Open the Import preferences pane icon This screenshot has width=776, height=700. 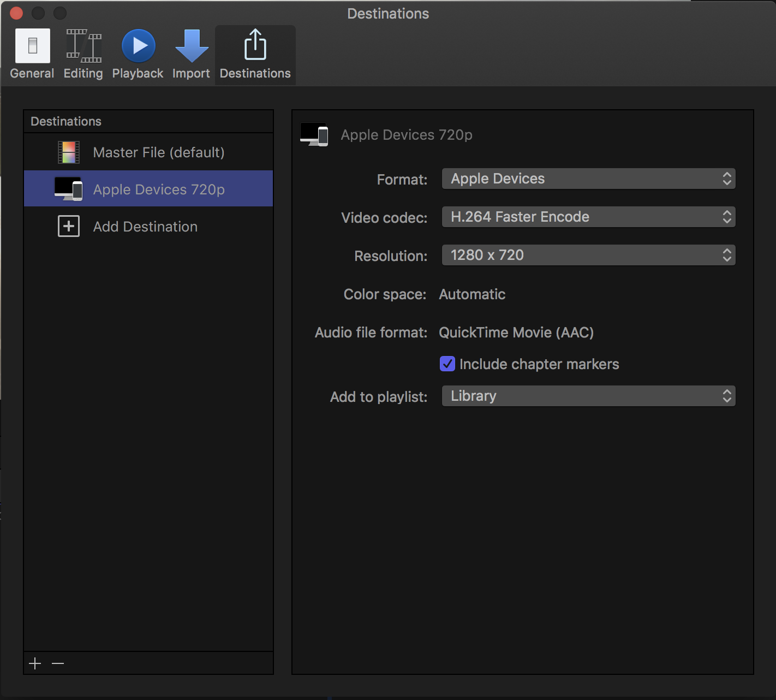point(192,46)
